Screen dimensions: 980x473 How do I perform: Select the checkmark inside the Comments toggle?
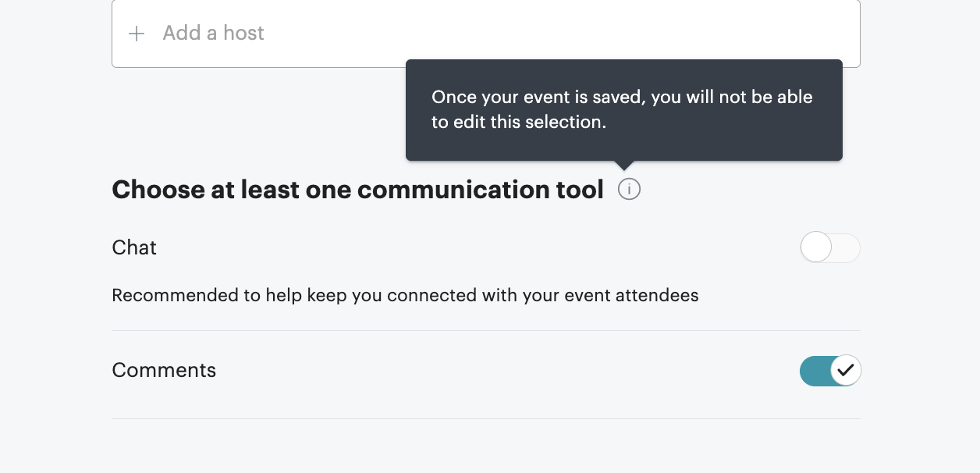click(846, 371)
